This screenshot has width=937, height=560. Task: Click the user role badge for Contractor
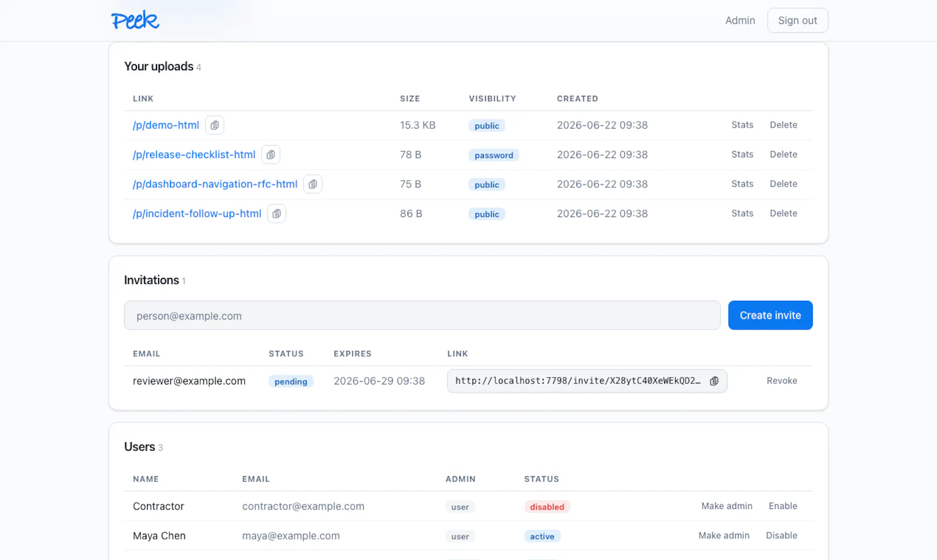click(x=460, y=507)
